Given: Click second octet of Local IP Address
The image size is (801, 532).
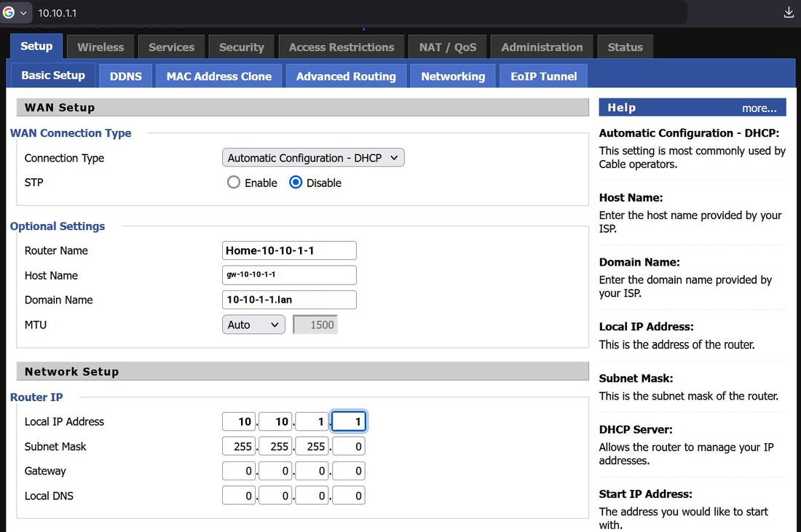Looking at the screenshot, I should [x=275, y=421].
